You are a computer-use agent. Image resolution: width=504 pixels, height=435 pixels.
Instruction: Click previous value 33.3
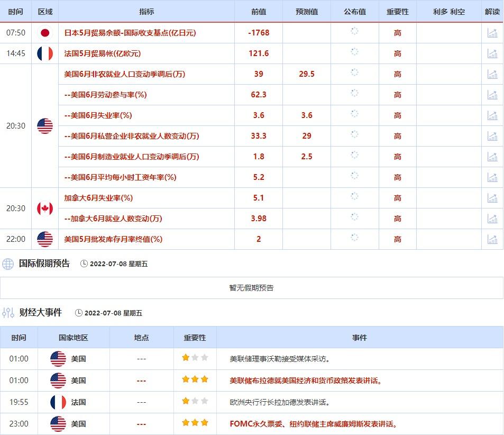259,136
